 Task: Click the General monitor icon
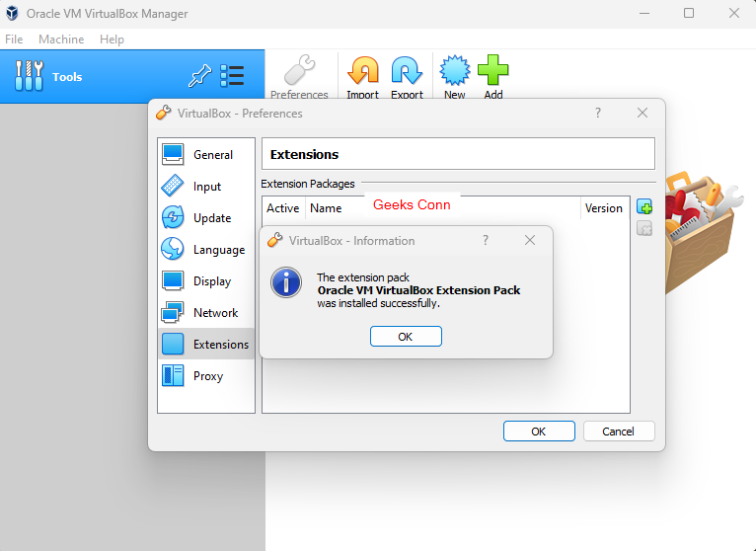(173, 154)
